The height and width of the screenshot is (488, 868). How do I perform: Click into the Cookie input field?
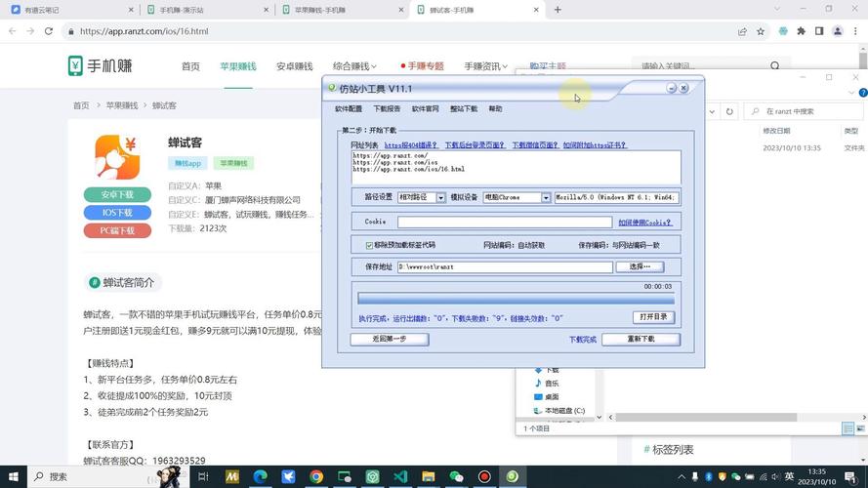pos(504,223)
